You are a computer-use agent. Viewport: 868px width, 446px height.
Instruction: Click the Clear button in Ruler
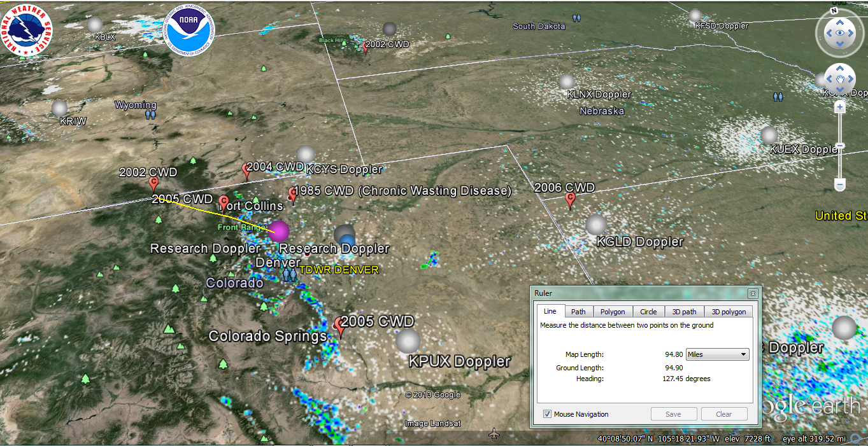point(724,414)
